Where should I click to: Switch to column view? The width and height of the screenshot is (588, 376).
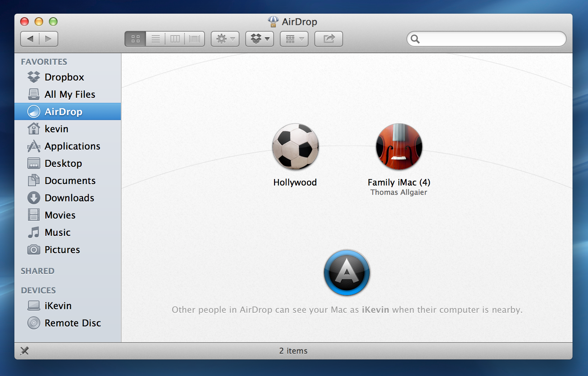175,39
